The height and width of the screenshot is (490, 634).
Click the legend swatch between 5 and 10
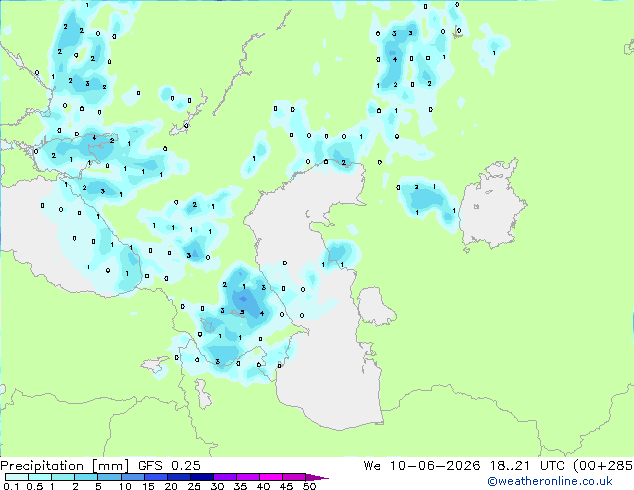(x=109, y=477)
